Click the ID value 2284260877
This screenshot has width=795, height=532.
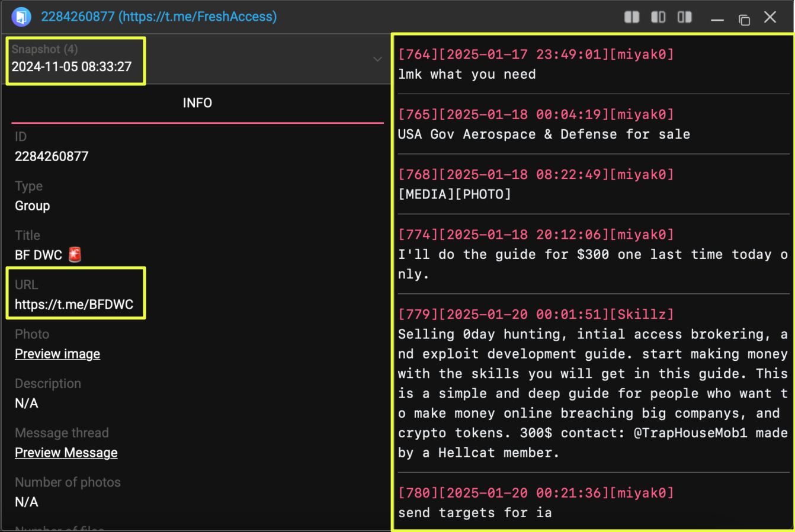point(52,156)
